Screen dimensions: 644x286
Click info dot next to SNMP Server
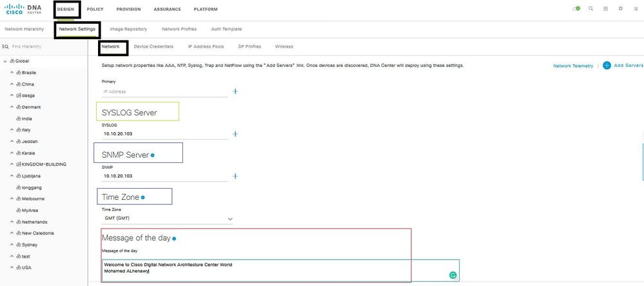click(152, 155)
